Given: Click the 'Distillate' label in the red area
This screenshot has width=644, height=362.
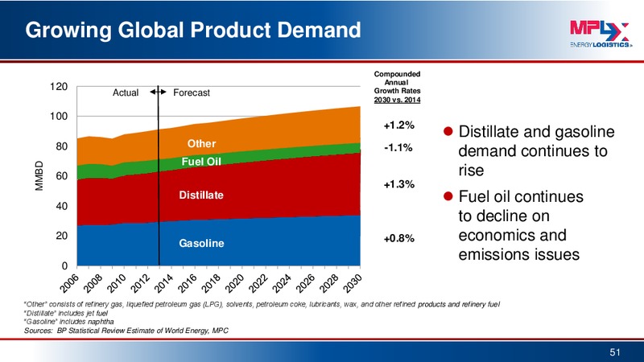Looking at the screenshot, I should 201,195.
